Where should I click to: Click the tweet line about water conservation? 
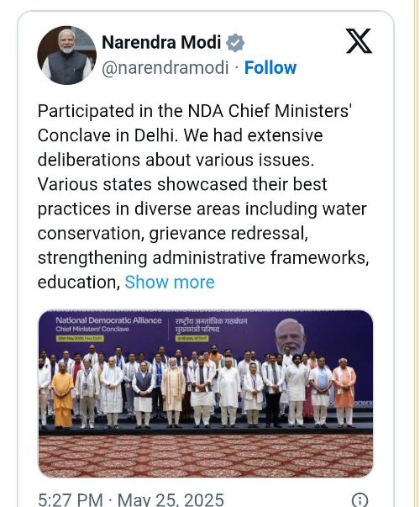(x=202, y=209)
